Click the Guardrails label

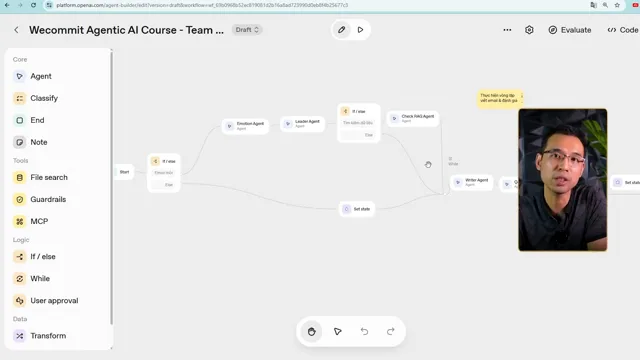(48, 200)
